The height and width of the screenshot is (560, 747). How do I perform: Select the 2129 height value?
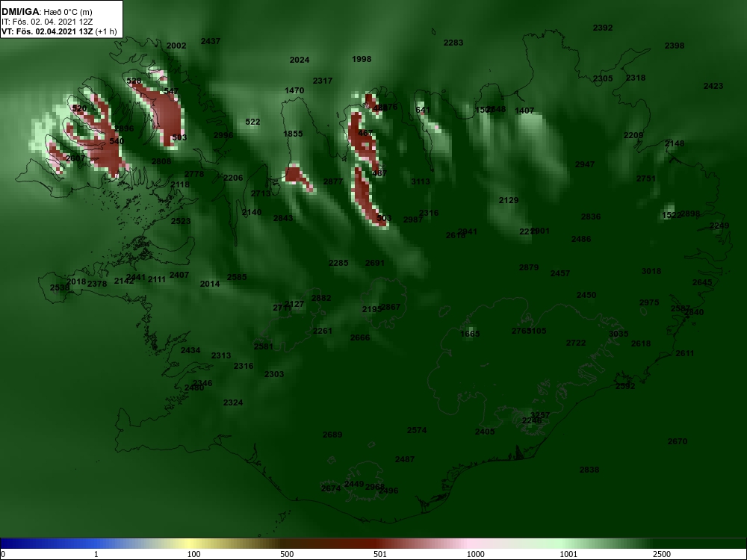tap(509, 200)
